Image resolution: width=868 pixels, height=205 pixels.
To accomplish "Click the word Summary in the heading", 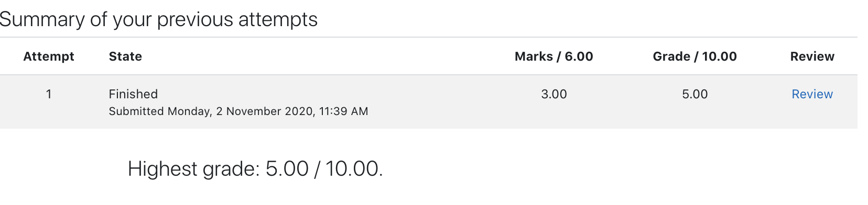I will click(42, 20).
